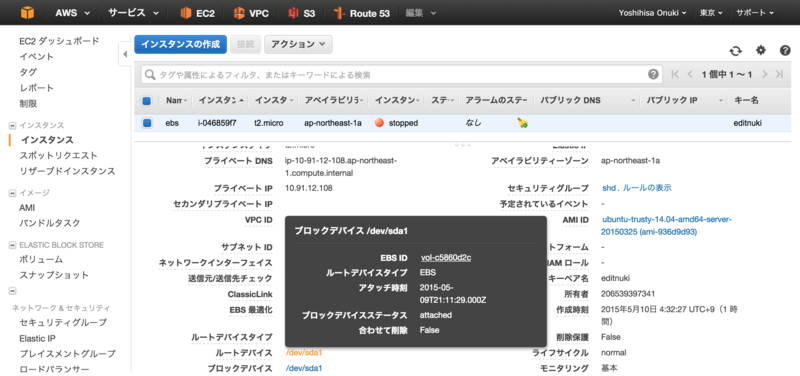Open 制限 in sidebar
This screenshot has height=376, width=800.
pos(28,104)
